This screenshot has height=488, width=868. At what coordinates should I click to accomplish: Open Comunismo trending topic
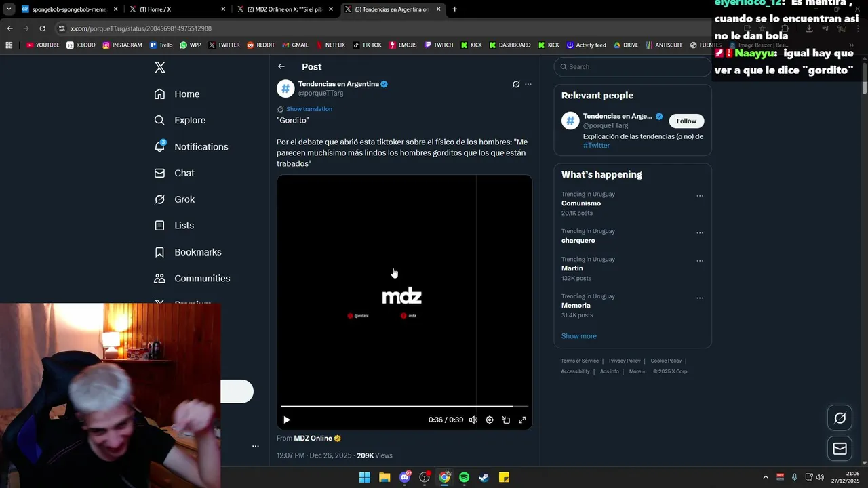pyautogui.click(x=581, y=203)
